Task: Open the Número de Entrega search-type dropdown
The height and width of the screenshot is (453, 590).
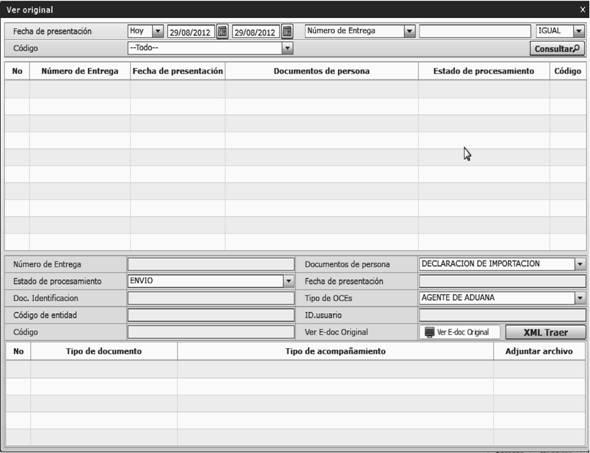Action: pos(409,31)
